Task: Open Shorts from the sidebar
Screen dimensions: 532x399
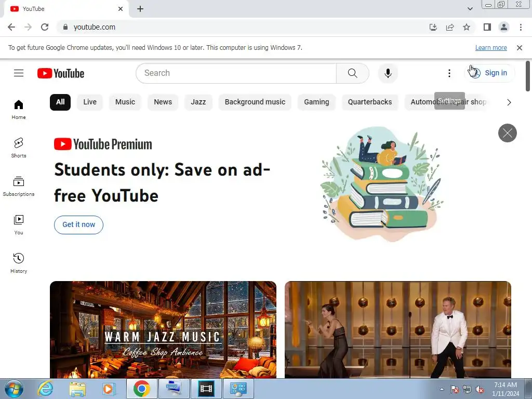Action: 19,148
